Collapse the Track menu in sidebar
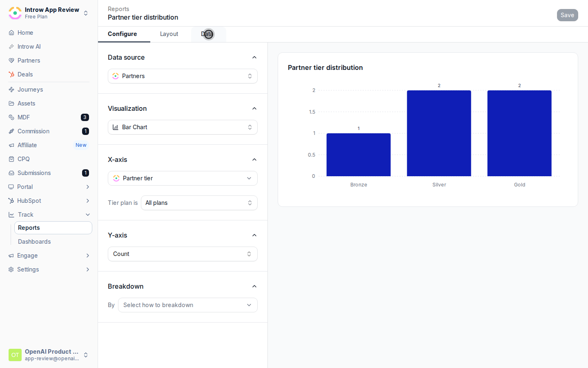This screenshot has height=368, width=588. (x=88, y=215)
